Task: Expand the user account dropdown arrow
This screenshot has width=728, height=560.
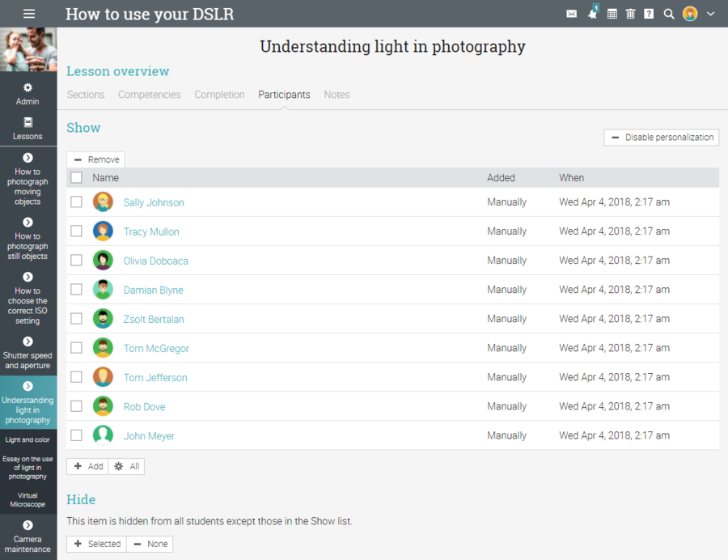Action: tap(711, 14)
